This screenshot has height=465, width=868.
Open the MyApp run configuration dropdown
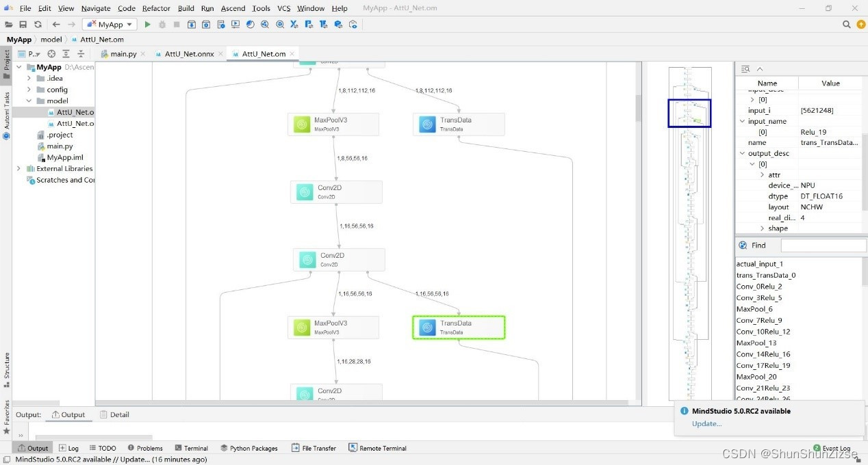coord(110,24)
